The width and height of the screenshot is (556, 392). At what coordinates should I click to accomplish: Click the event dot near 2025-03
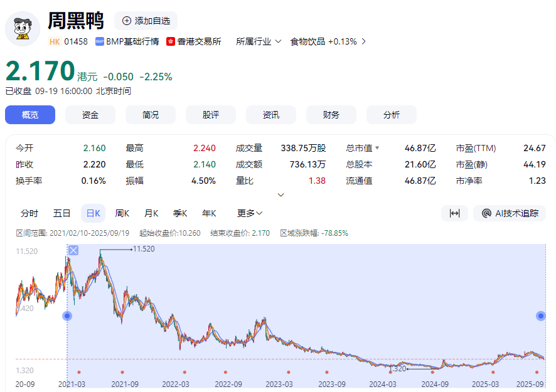pos(493,372)
